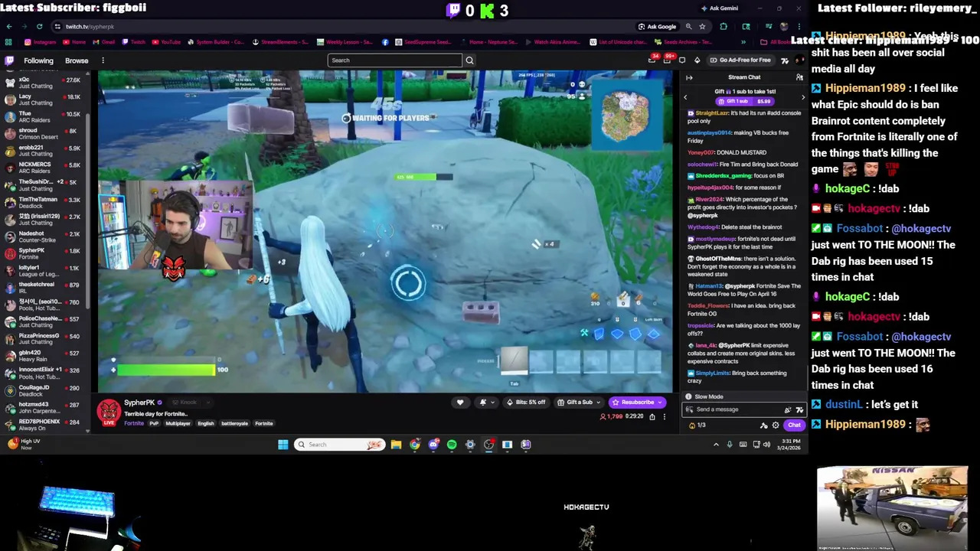Click Ask Google button in address bar
Viewport: 980px width, 551px height.
tap(658, 27)
